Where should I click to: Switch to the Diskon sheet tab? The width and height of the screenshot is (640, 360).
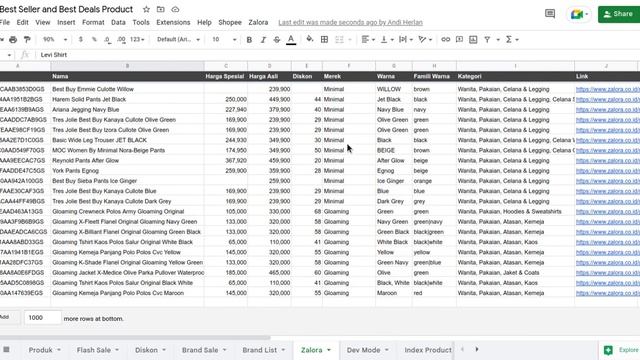(x=150, y=350)
